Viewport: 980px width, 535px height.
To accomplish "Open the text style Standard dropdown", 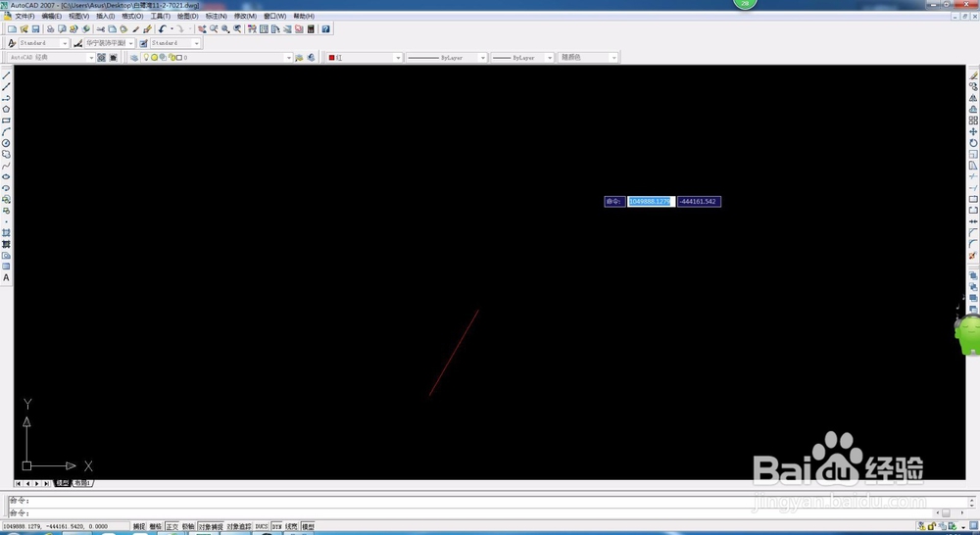I will [65, 43].
